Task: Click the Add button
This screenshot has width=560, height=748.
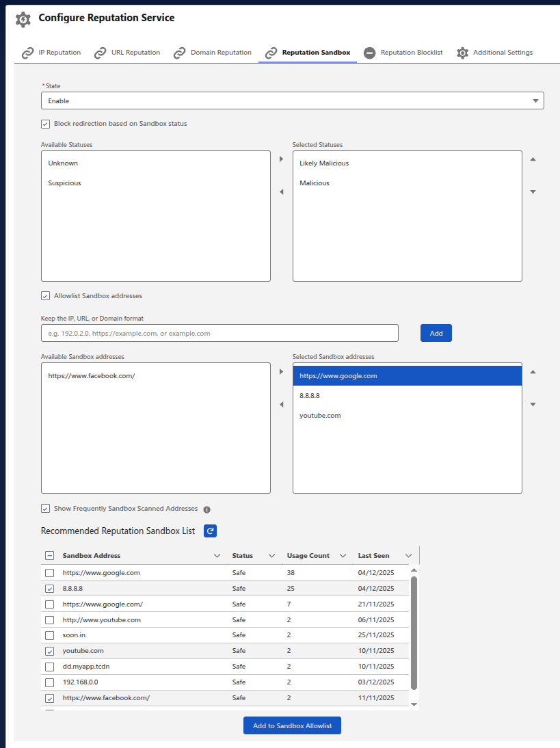Action: (x=436, y=333)
